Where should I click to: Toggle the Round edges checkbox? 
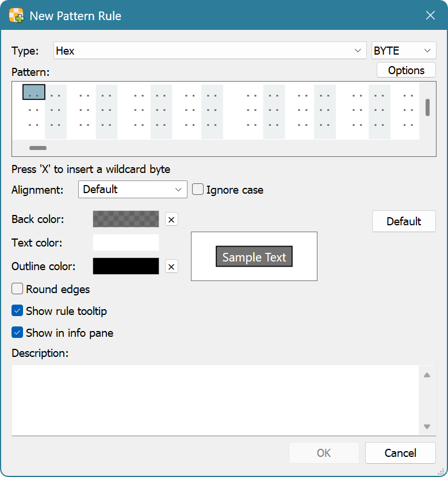click(17, 289)
